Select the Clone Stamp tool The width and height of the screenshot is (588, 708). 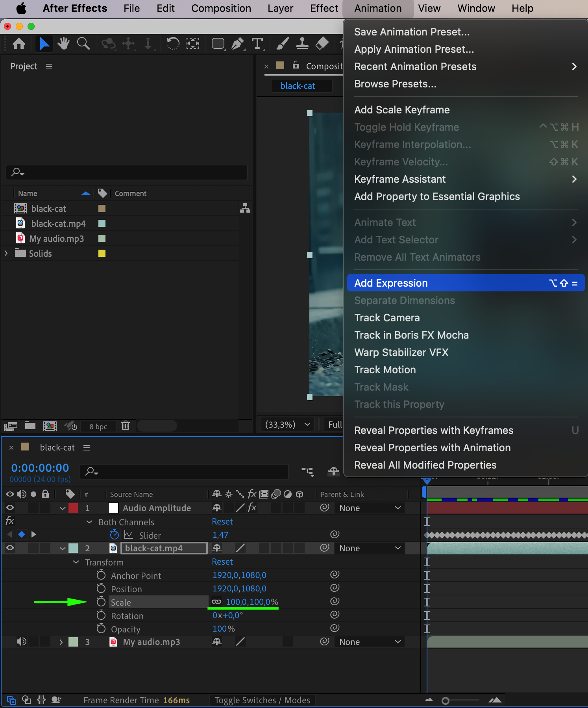[302, 44]
